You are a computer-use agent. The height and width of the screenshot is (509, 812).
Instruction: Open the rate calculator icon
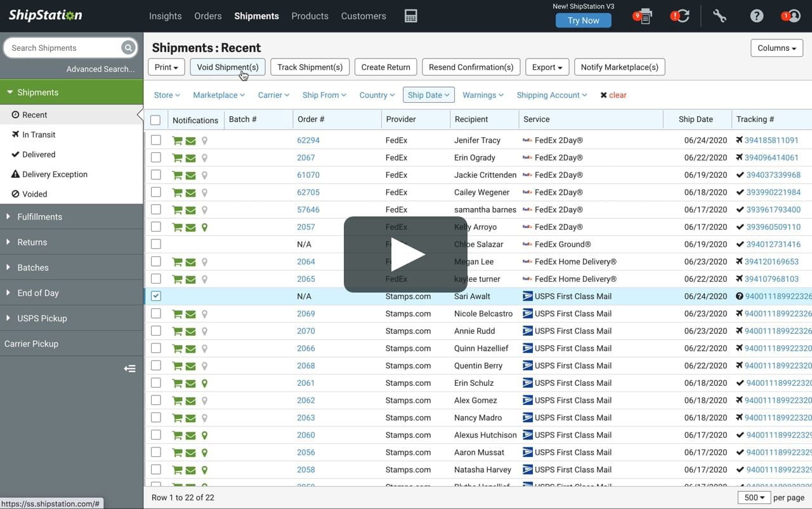pos(411,17)
